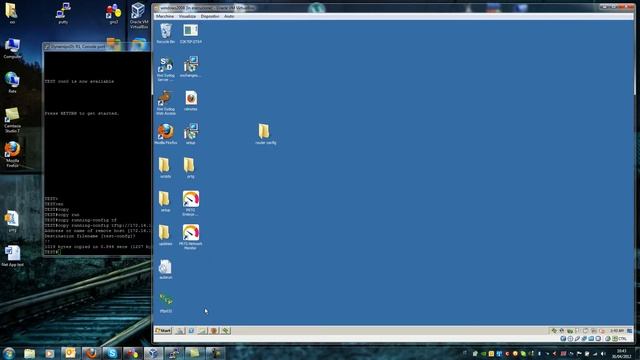
Task: Open the Macchina menu in VirtualBox
Action: [165, 16]
